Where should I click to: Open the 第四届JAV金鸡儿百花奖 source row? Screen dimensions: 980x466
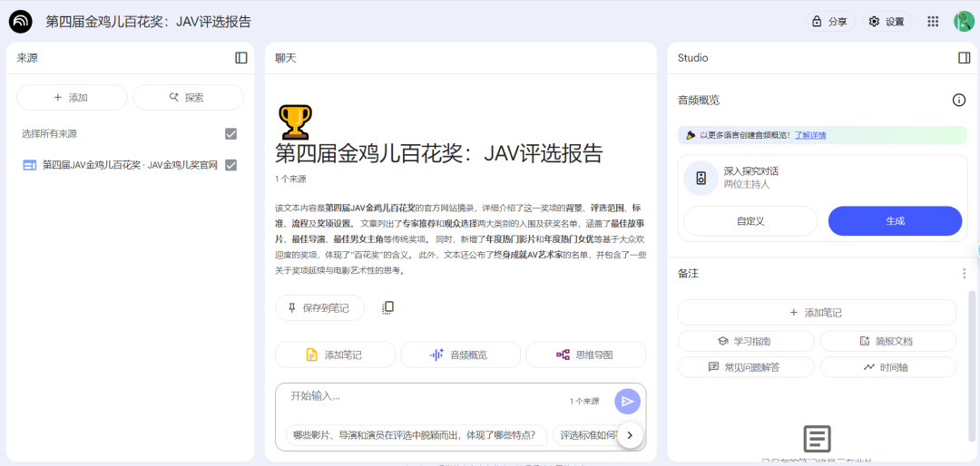(130, 165)
